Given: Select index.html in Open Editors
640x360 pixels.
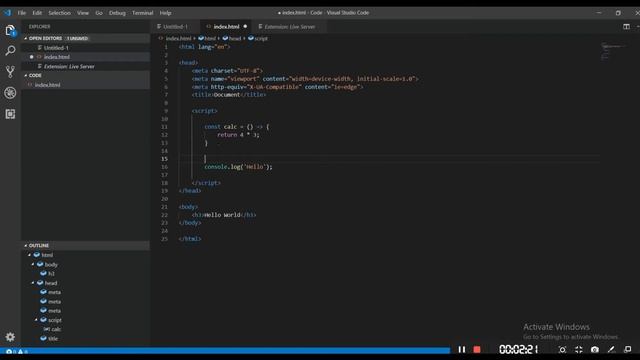Looking at the screenshot, I should tap(86, 57).
